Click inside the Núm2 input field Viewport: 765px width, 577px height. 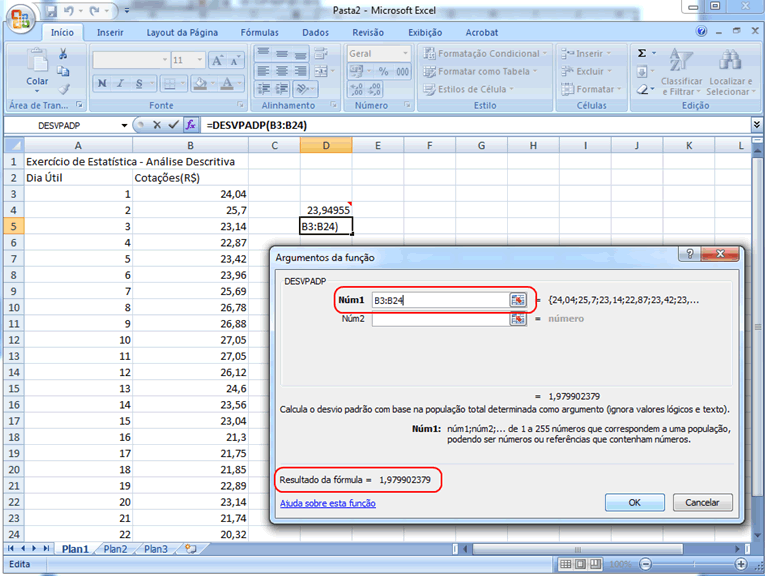(x=440, y=319)
